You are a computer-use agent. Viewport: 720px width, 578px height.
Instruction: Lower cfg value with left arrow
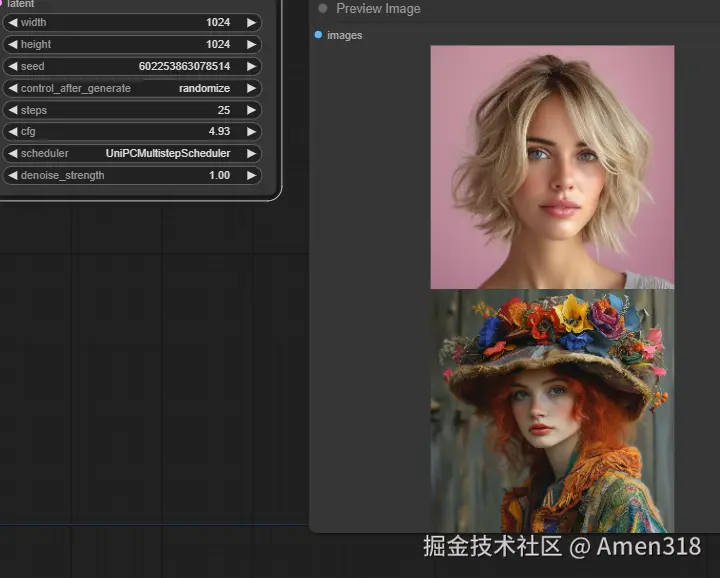click(x=12, y=132)
